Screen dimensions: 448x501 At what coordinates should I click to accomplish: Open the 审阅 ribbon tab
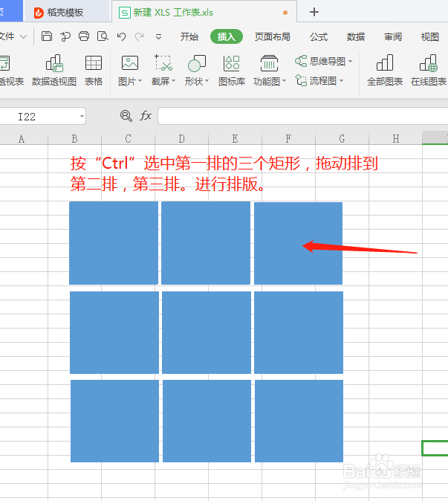393,37
